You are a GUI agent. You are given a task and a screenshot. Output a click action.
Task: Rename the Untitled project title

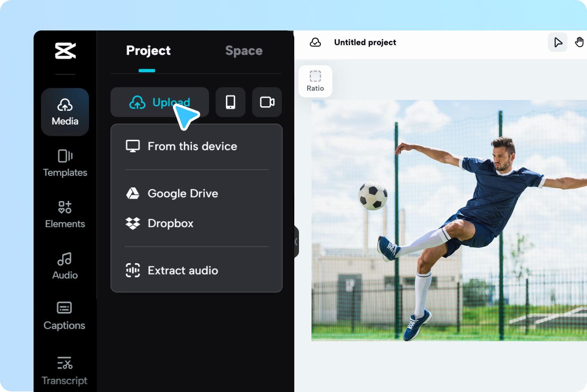click(x=365, y=42)
